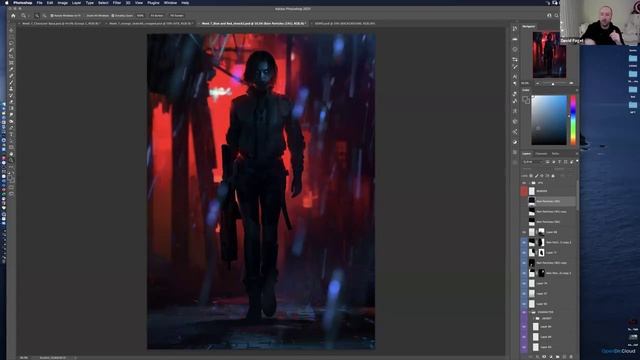The width and height of the screenshot is (640, 360).
Task: Click the zoom percentage field in the status bar
Action: (24, 358)
